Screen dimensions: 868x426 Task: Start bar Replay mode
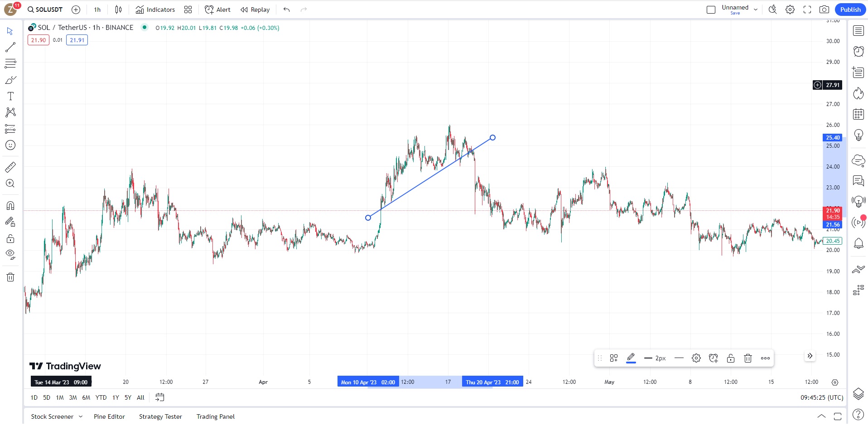255,10
